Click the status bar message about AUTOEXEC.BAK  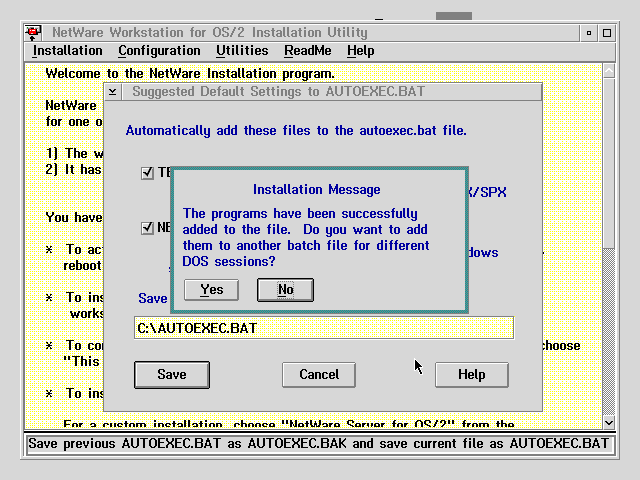coord(318,443)
